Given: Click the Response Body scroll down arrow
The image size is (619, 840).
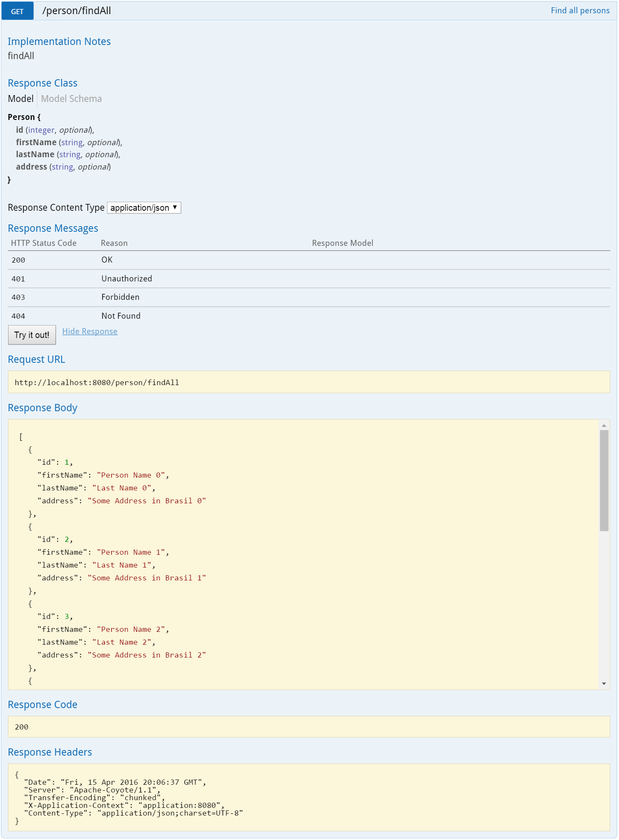Looking at the screenshot, I should click(x=604, y=684).
